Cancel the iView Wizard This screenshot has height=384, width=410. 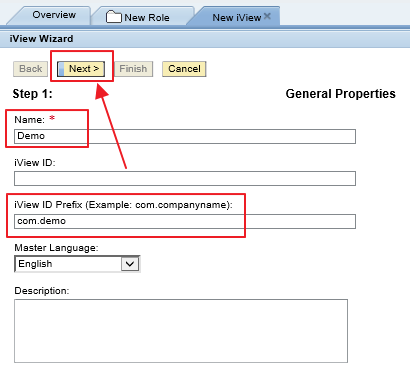coord(184,69)
